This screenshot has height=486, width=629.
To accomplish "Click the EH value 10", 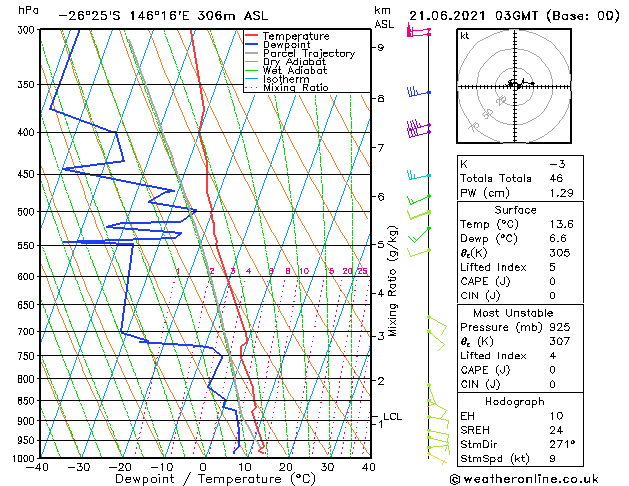I will point(556,416).
